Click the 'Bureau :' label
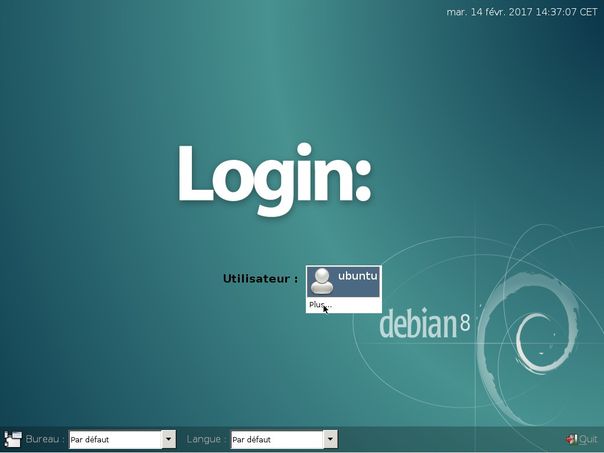 point(45,439)
